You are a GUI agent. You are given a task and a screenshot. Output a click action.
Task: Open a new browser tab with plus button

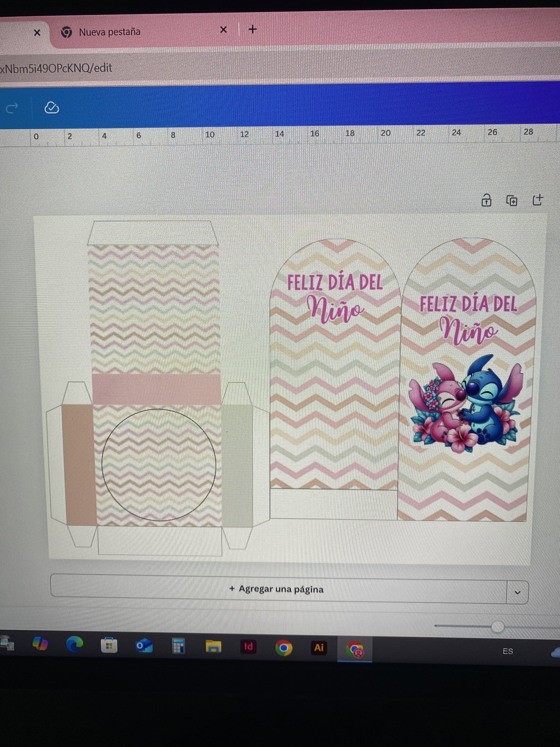click(x=252, y=29)
